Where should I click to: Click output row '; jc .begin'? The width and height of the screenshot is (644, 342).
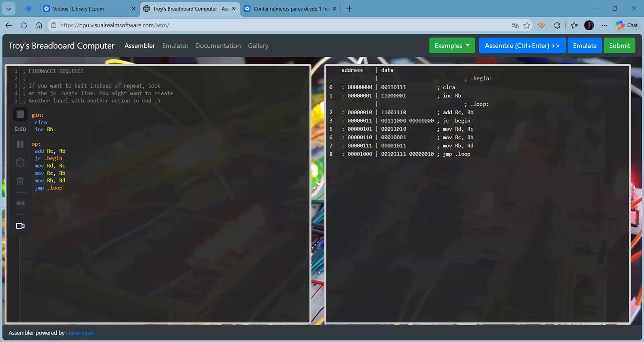pyautogui.click(x=454, y=121)
